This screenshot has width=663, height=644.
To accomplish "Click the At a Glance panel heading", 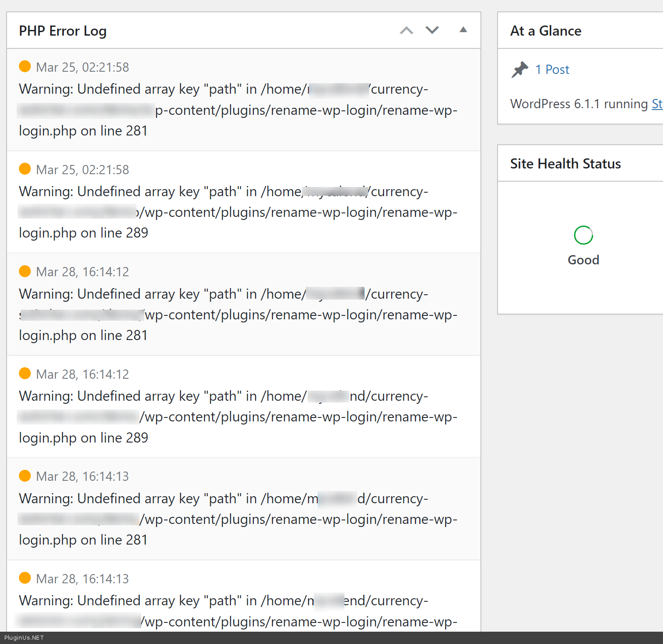I will pyautogui.click(x=546, y=31).
